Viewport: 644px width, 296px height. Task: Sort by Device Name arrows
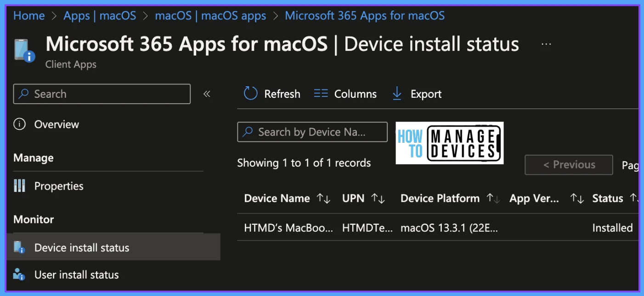[x=324, y=198]
